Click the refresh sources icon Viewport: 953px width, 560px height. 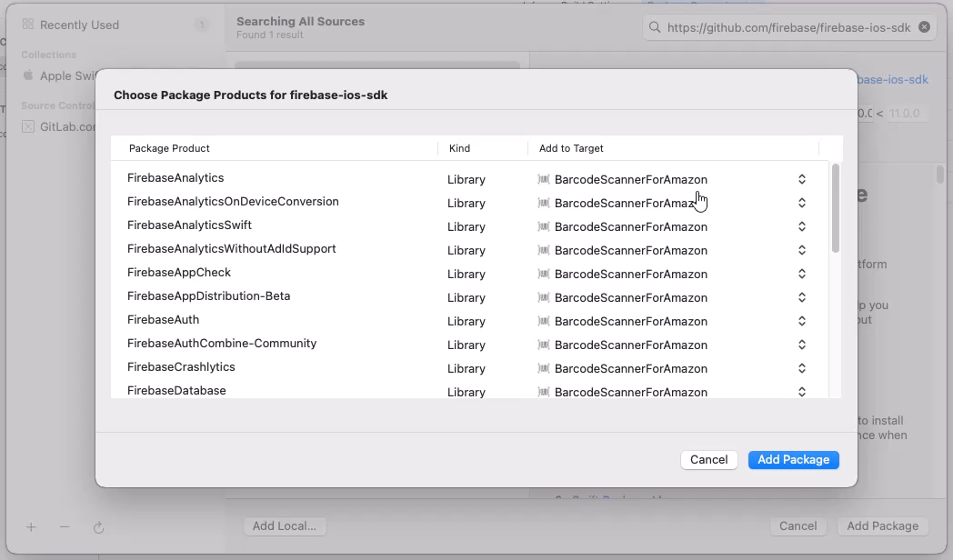98,527
